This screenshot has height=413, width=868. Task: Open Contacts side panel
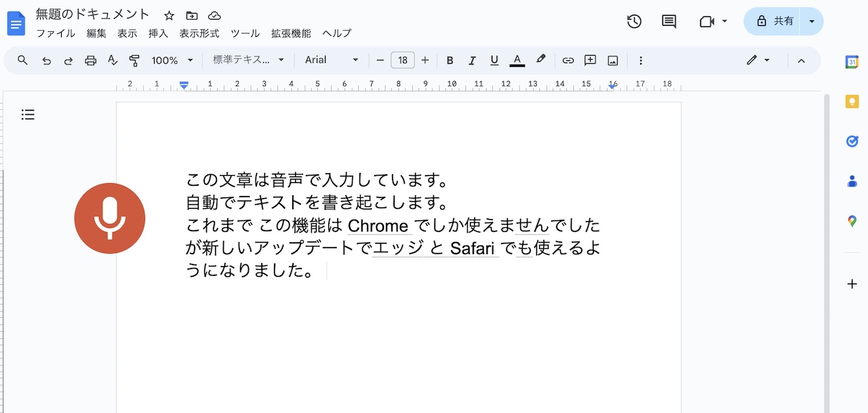[852, 181]
